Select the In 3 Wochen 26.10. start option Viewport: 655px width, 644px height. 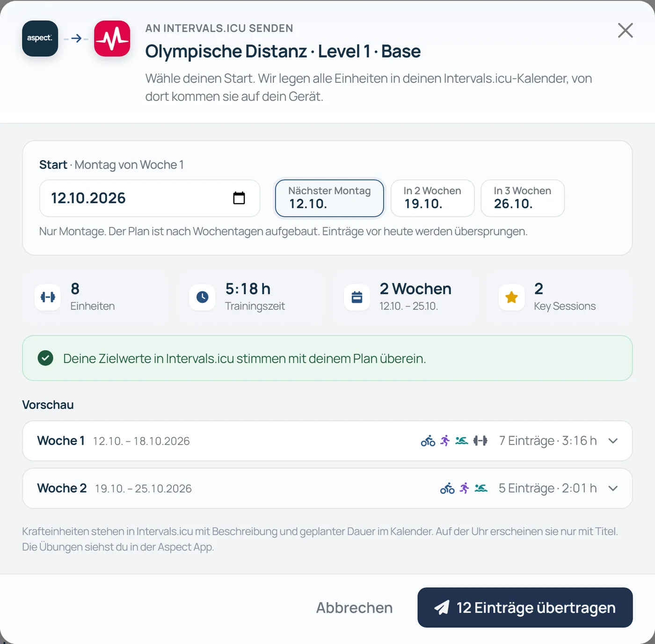(x=523, y=198)
